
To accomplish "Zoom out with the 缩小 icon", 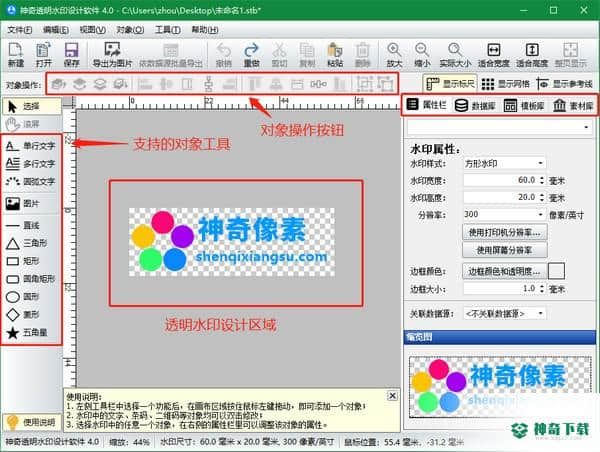I will (422, 55).
